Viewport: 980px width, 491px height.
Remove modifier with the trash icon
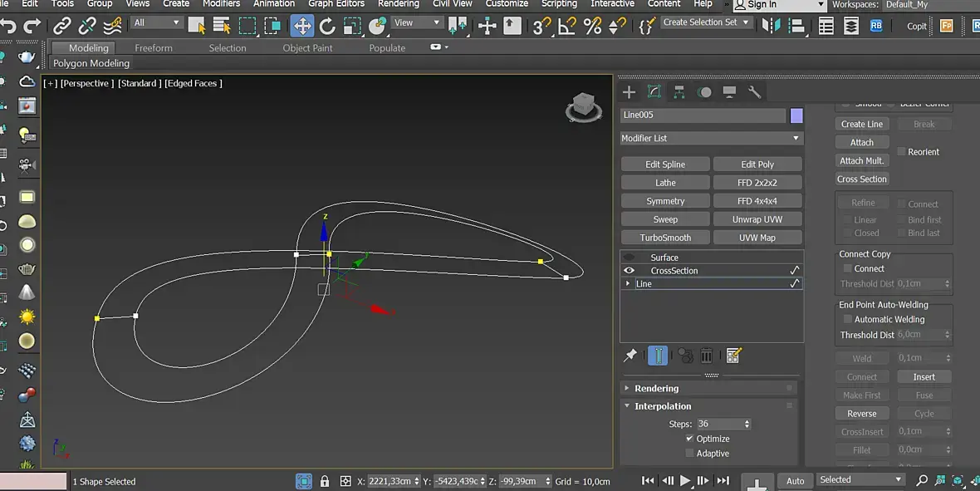click(706, 356)
